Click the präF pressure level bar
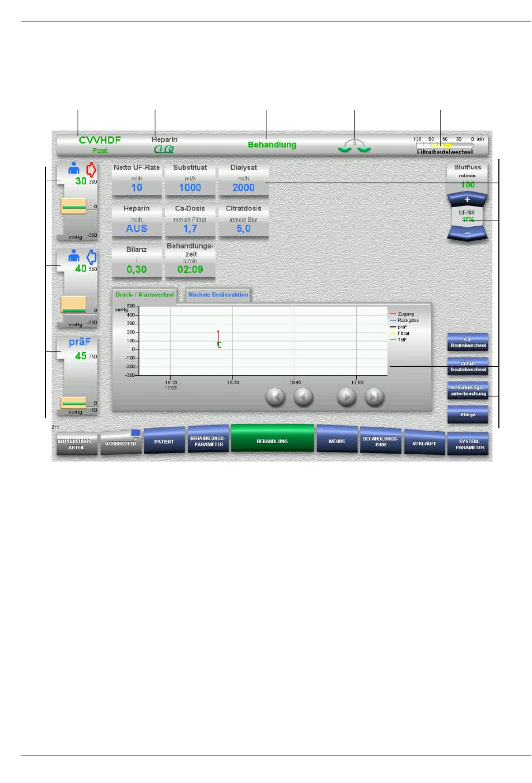The width and height of the screenshot is (532, 783). [x=73, y=403]
